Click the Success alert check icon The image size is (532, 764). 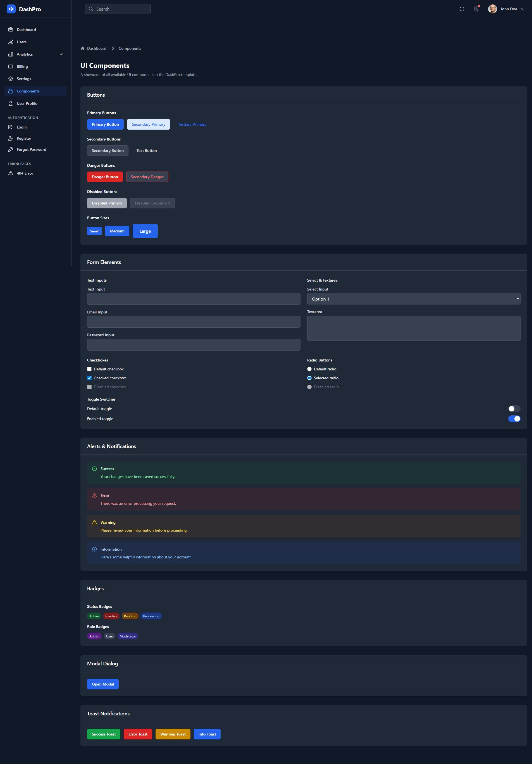click(94, 469)
